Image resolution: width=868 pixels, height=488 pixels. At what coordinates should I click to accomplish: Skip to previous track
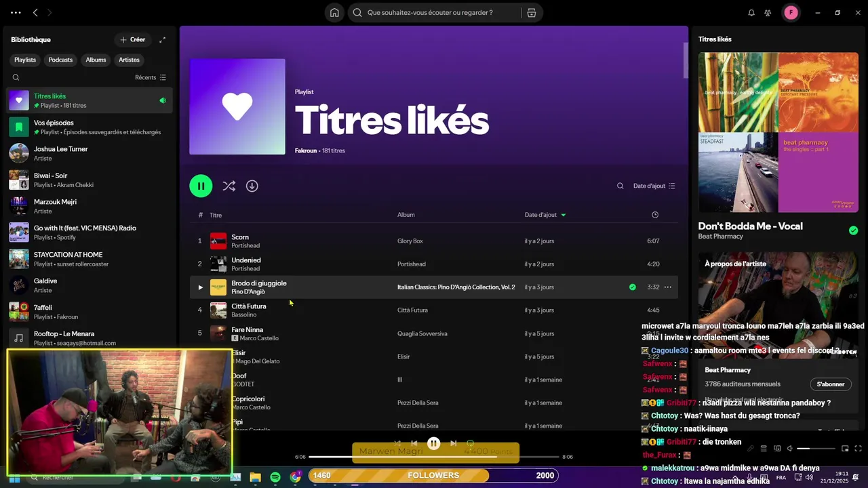(x=414, y=443)
